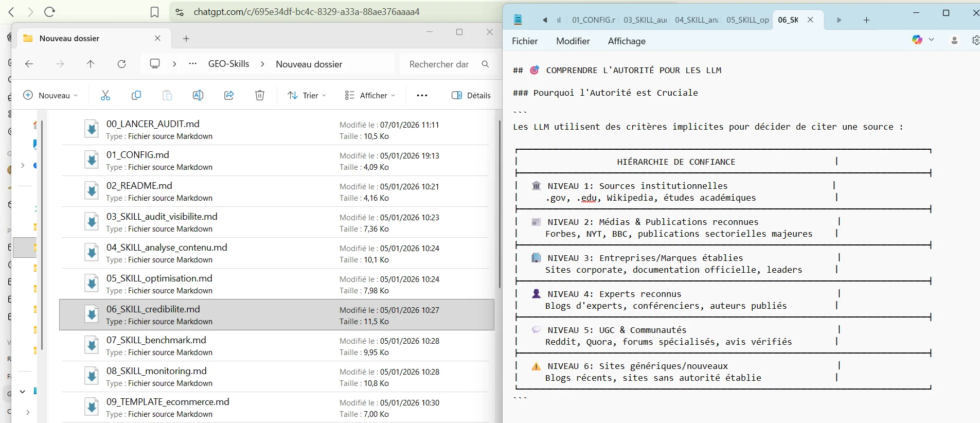Expand chevron after GEO-Skills breadcrumb

(x=262, y=64)
